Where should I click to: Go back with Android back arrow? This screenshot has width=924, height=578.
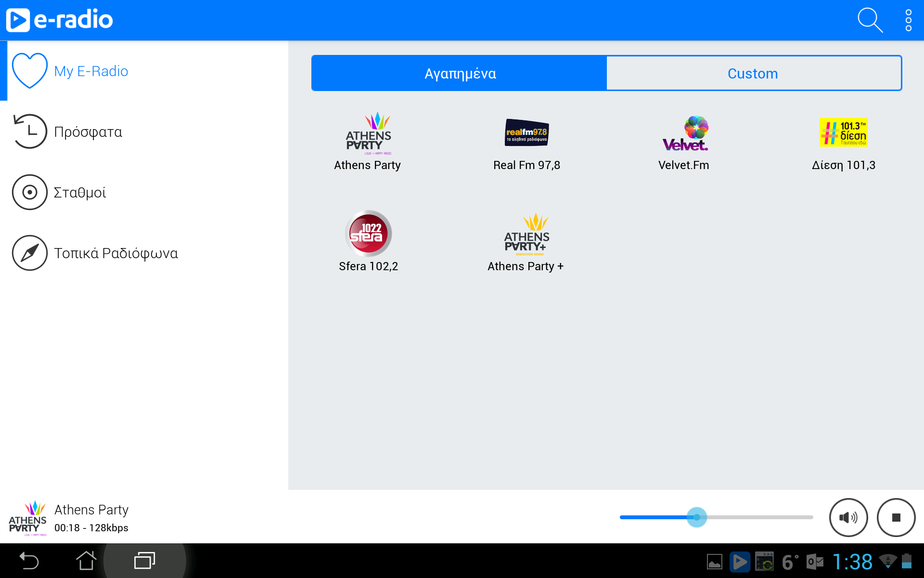[29, 561]
